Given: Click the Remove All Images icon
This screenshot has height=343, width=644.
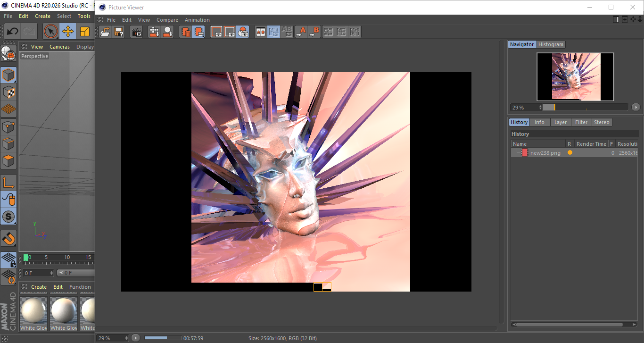Looking at the screenshot, I should tap(199, 32).
